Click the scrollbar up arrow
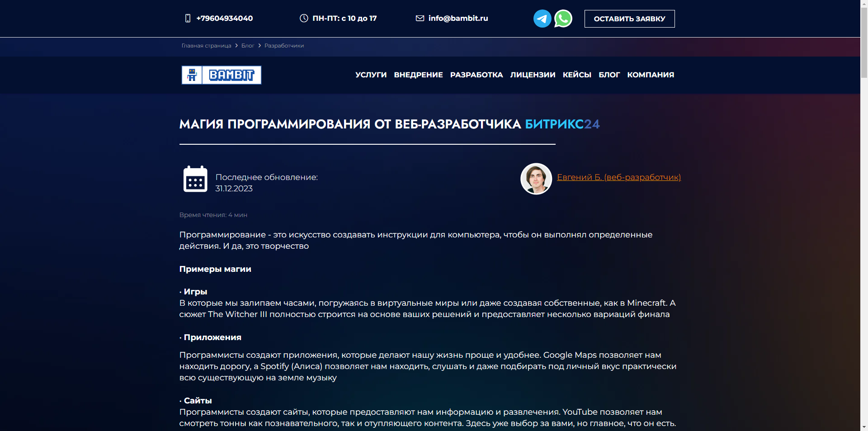The height and width of the screenshot is (431, 868). (x=864, y=4)
